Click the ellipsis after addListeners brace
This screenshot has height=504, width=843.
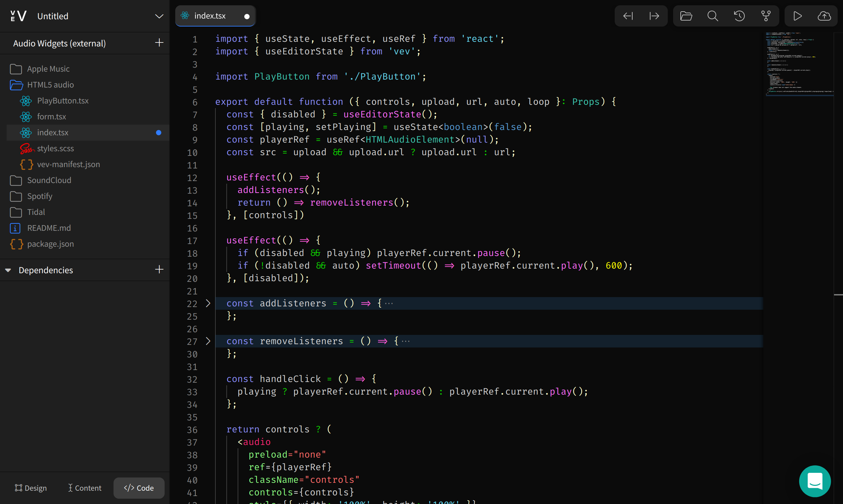(x=389, y=304)
